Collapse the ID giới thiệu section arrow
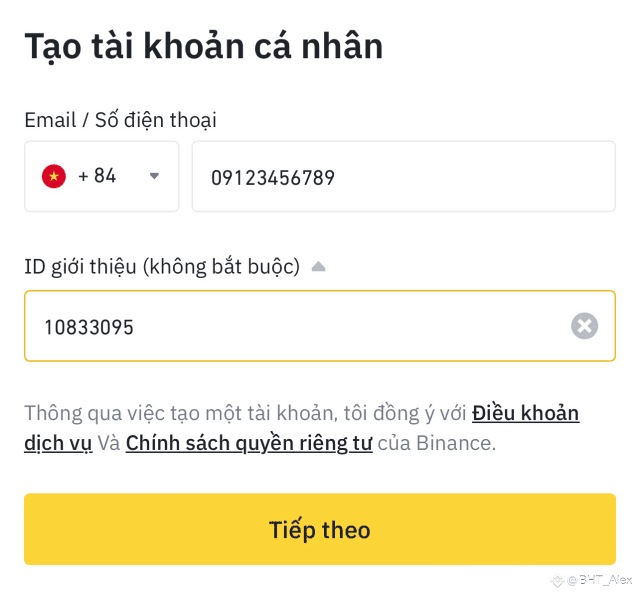640x597 pixels. click(318, 267)
